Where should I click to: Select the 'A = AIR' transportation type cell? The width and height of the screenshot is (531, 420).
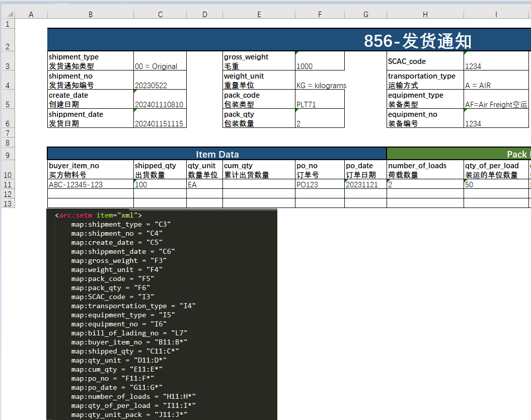tap(495, 85)
